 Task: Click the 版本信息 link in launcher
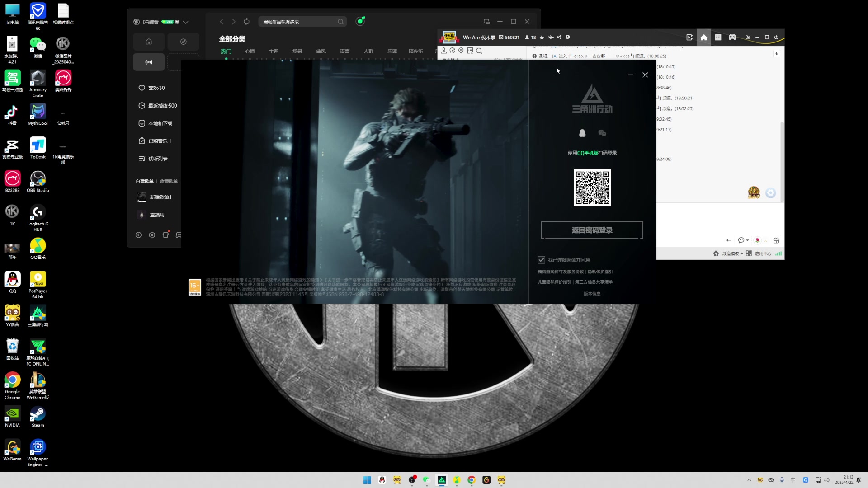coord(592,293)
